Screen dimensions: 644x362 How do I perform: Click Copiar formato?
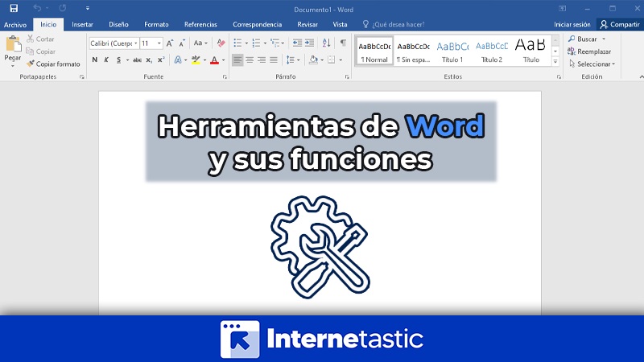[53, 64]
